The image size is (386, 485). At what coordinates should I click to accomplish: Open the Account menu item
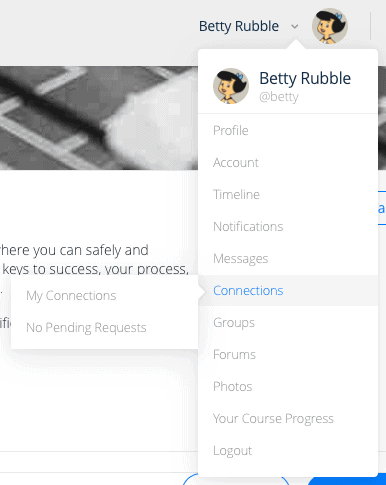[288, 163]
